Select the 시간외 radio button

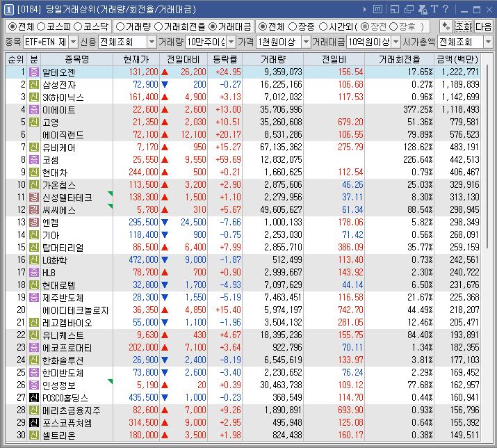[x=323, y=26]
